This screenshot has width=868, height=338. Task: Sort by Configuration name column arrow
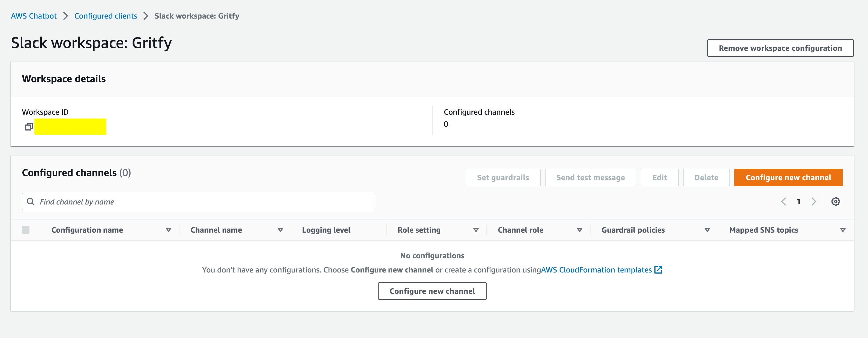click(x=169, y=230)
